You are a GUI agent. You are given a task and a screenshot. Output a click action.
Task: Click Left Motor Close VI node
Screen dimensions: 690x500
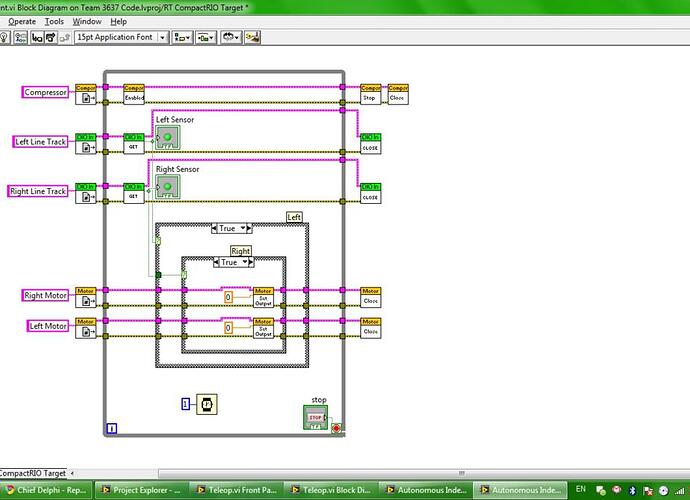[x=371, y=328]
